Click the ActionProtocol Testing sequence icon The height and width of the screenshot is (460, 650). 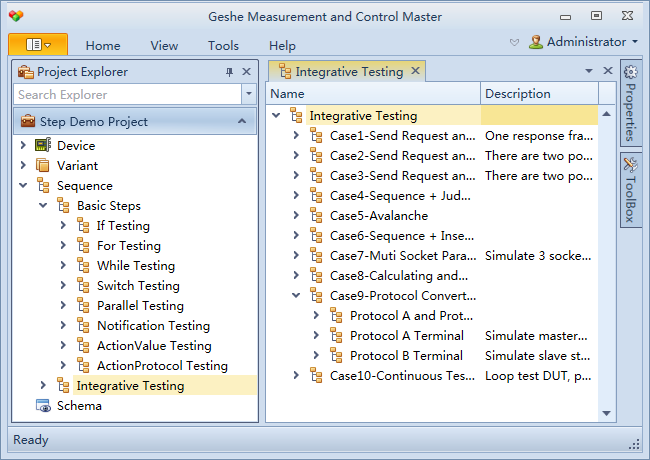point(83,366)
